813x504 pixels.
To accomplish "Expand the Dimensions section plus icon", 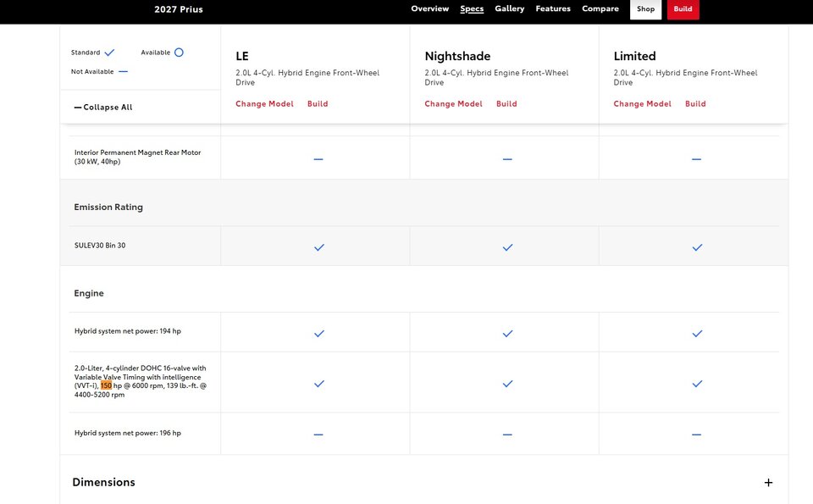I will click(768, 483).
